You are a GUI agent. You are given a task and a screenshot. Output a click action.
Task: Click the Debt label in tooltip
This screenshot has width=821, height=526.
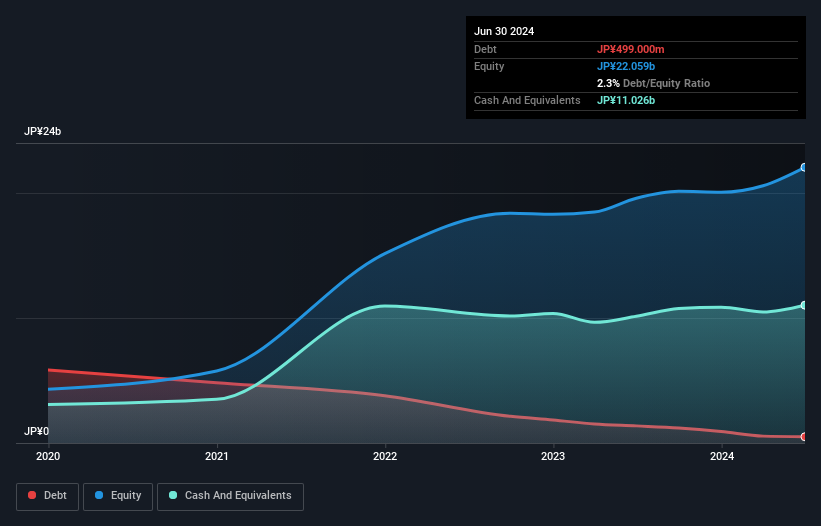485,49
